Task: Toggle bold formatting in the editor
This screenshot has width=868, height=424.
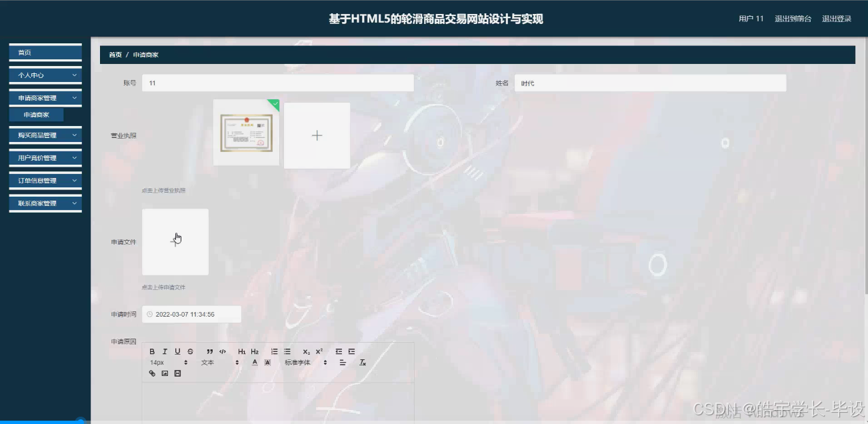Action: pyautogui.click(x=152, y=351)
